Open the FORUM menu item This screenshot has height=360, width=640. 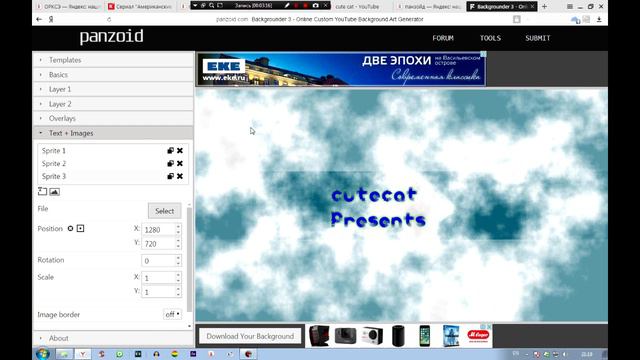(x=443, y=38)
